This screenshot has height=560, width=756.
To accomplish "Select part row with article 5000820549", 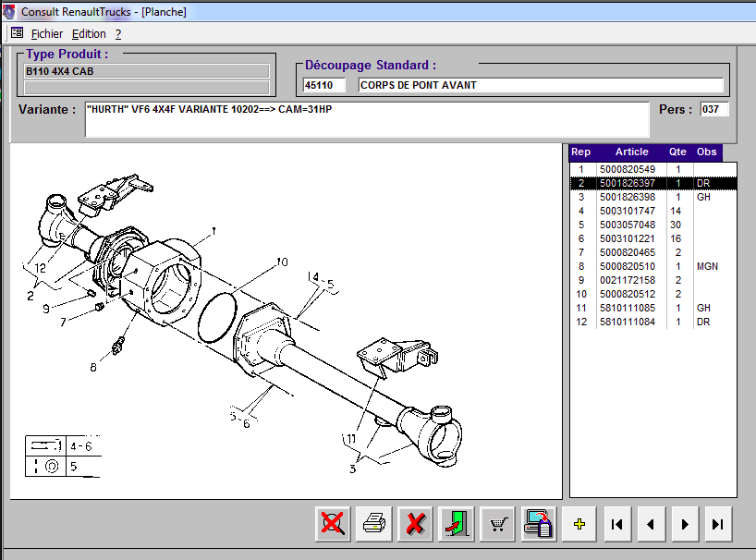I will click(627, 169).
